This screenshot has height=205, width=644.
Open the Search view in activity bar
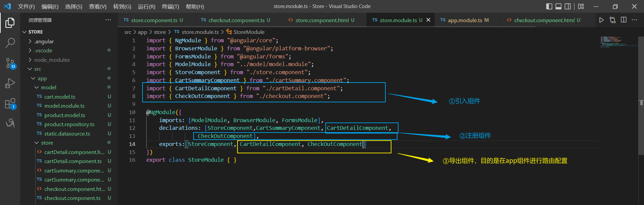click(10, 43)
